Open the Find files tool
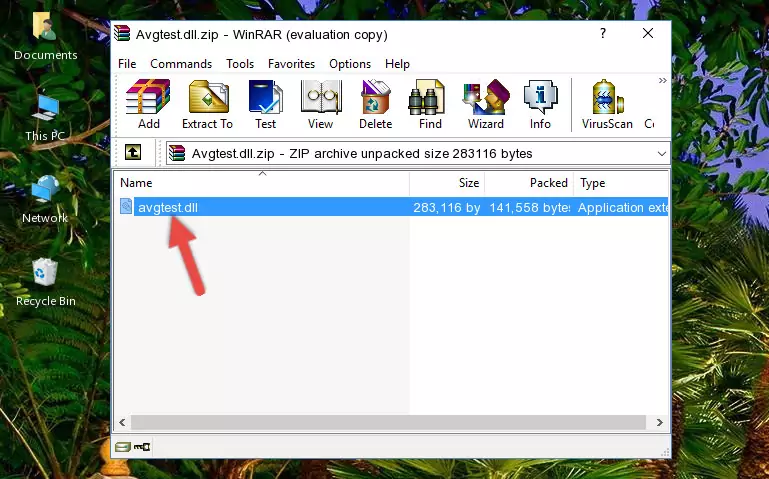 click(x=430, y=104)
